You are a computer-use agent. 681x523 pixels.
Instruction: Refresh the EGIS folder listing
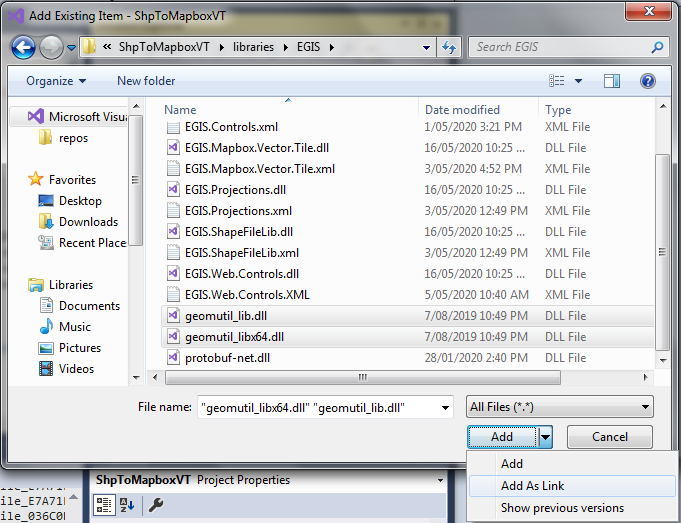pos(449,47)
